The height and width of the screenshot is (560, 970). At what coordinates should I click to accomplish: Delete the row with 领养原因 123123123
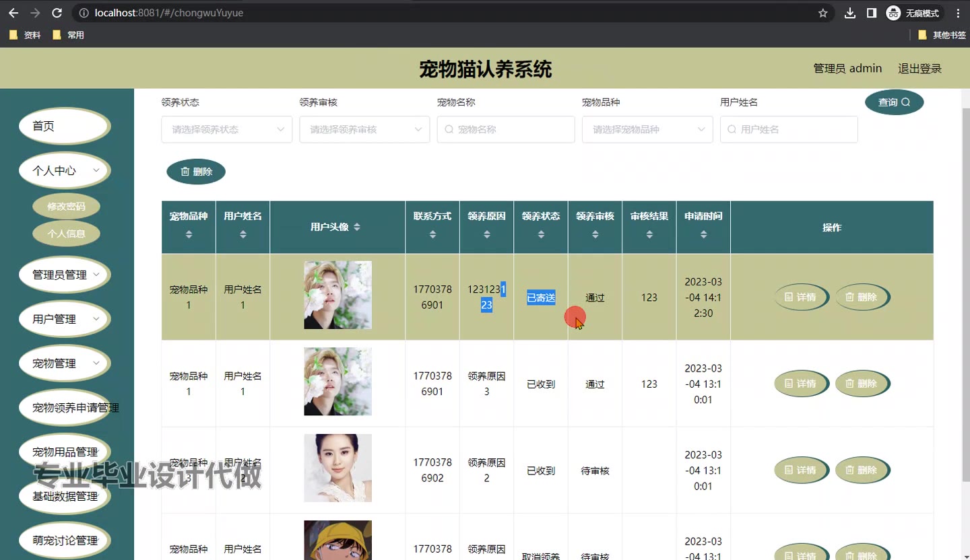862,297
